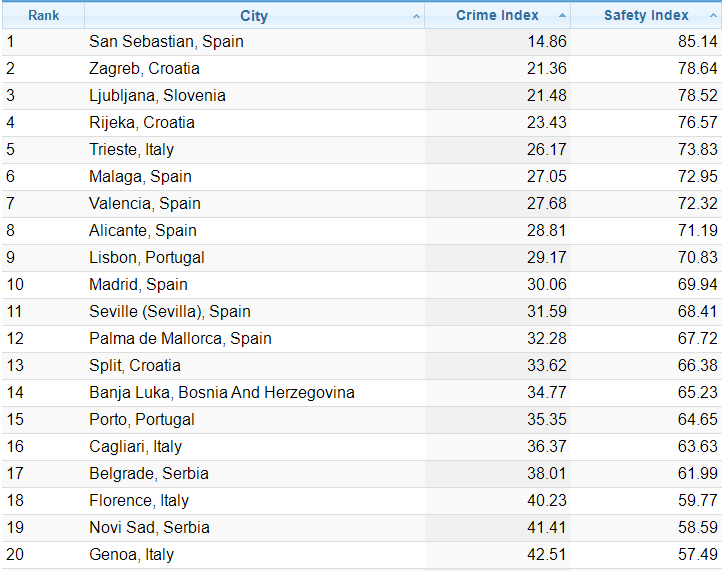Image resolution: width=724 pixels, height=571 pixels.
Task: Select the San Sebastian, Spain row
Action: pyautogui.click(x=166, y=42)
